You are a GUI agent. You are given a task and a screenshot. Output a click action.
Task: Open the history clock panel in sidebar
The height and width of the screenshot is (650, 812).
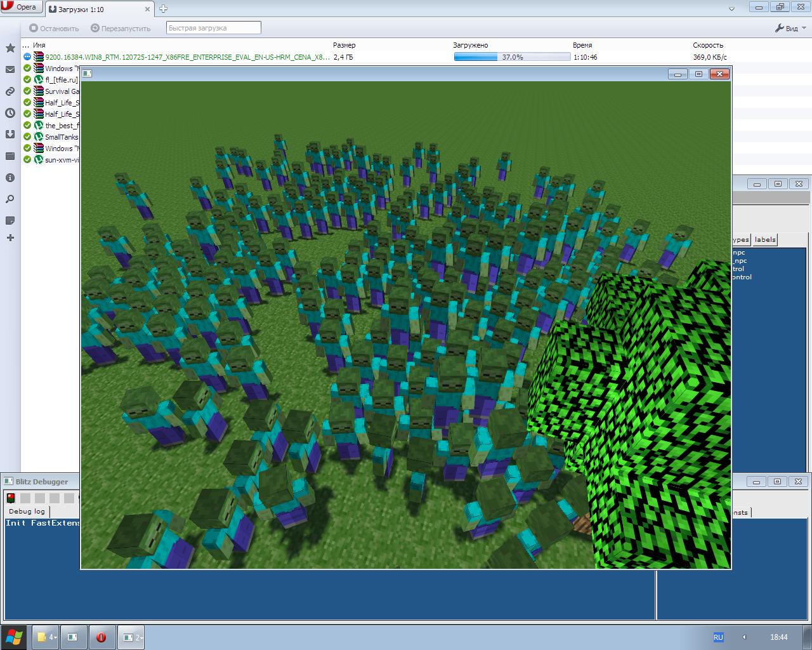pyautogui.click(x=10, y=113)
